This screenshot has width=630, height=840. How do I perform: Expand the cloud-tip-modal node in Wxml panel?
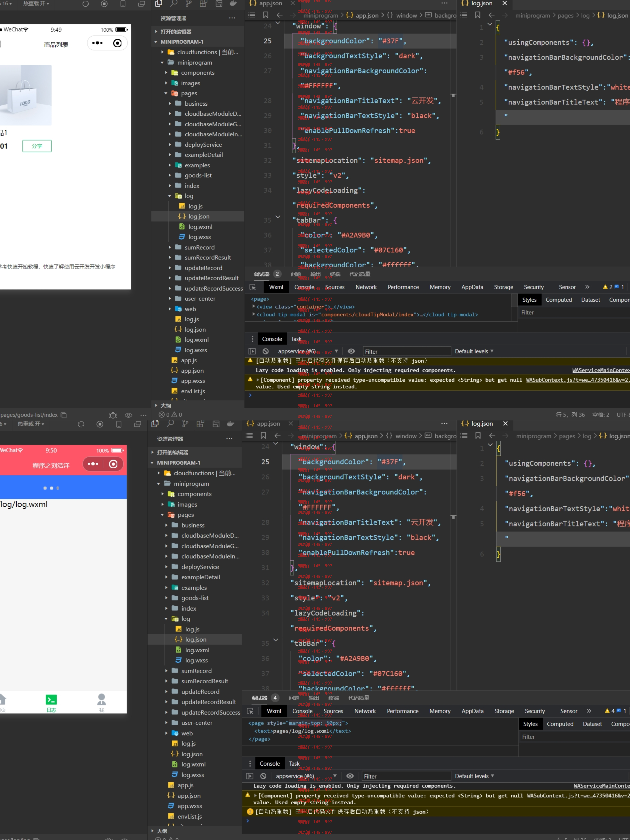253,314
